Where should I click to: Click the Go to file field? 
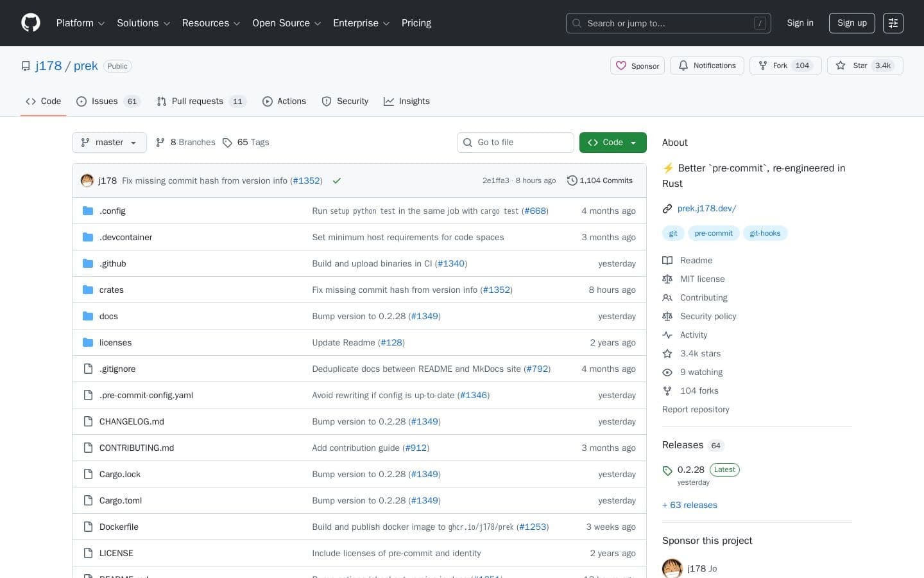point(515,143)
